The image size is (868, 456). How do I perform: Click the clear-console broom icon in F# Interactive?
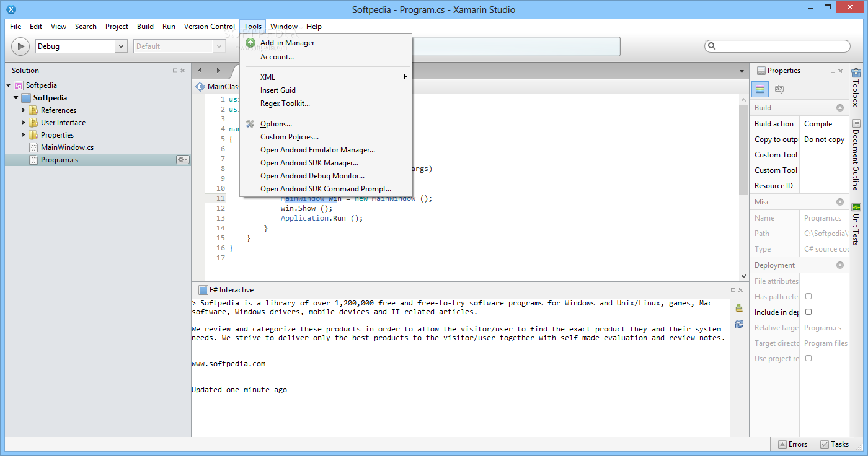pos(739,307)
